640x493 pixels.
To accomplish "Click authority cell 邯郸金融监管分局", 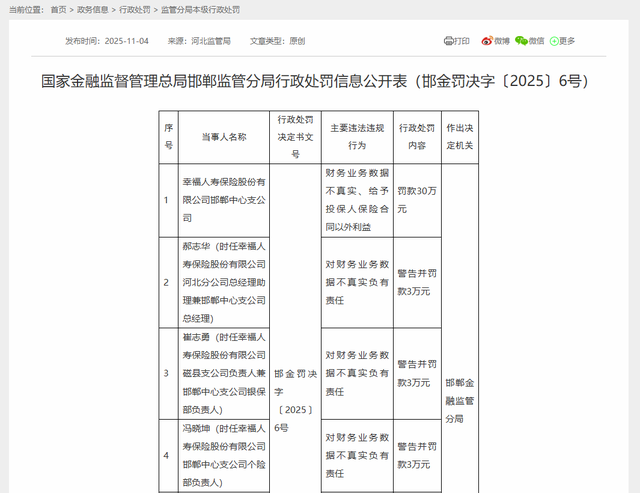I will coord(460,401).
